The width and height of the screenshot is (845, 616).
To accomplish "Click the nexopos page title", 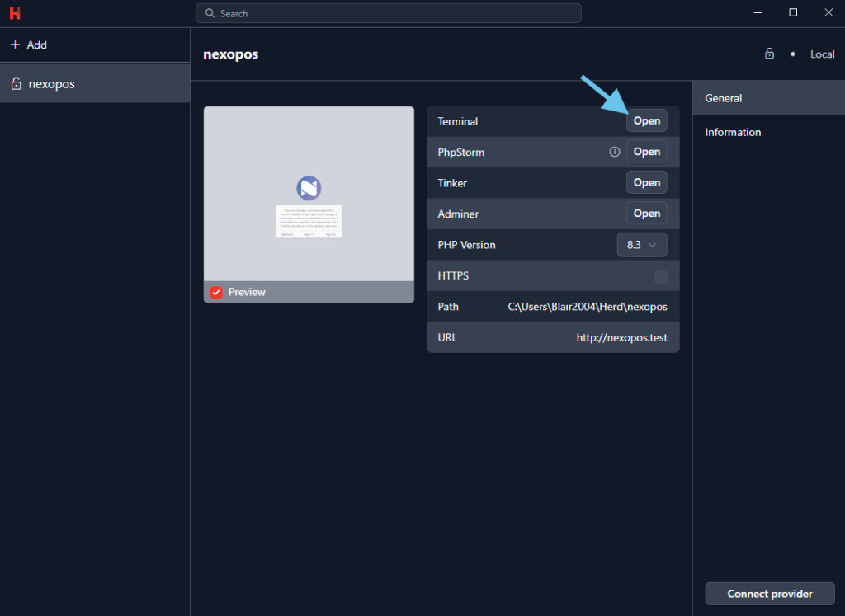I will (x=231, y=54).
